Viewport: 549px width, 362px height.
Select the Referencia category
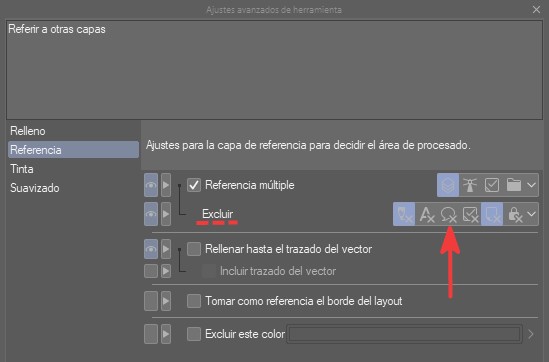click(x=73, y=150)
